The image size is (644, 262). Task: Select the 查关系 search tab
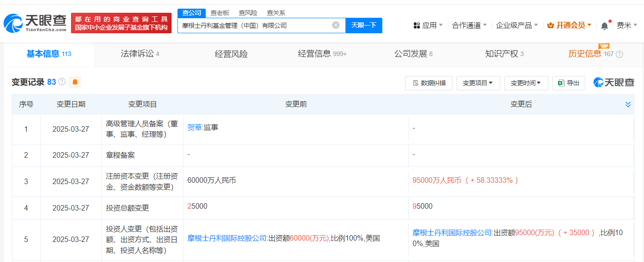coord(276,13)
